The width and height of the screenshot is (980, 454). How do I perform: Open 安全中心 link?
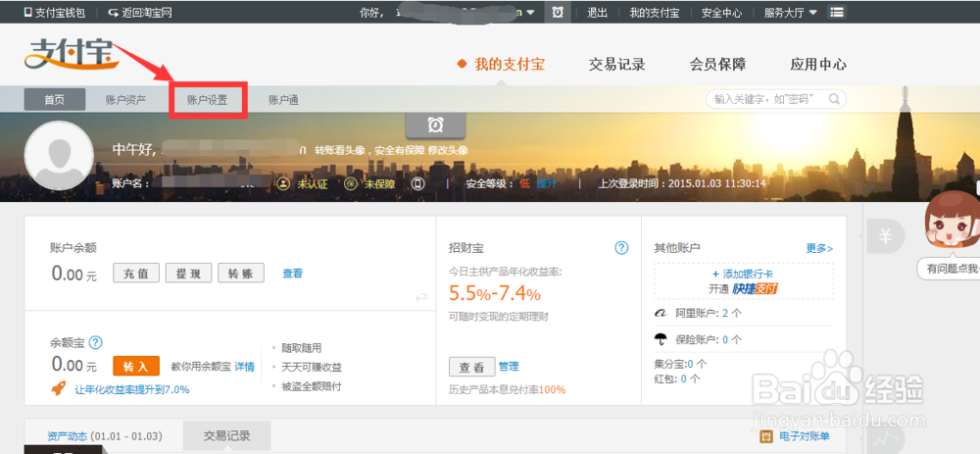tap(722, 13)
